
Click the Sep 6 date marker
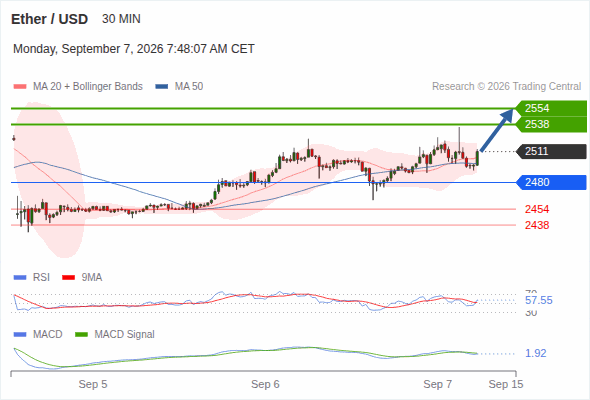pos(265,384)
